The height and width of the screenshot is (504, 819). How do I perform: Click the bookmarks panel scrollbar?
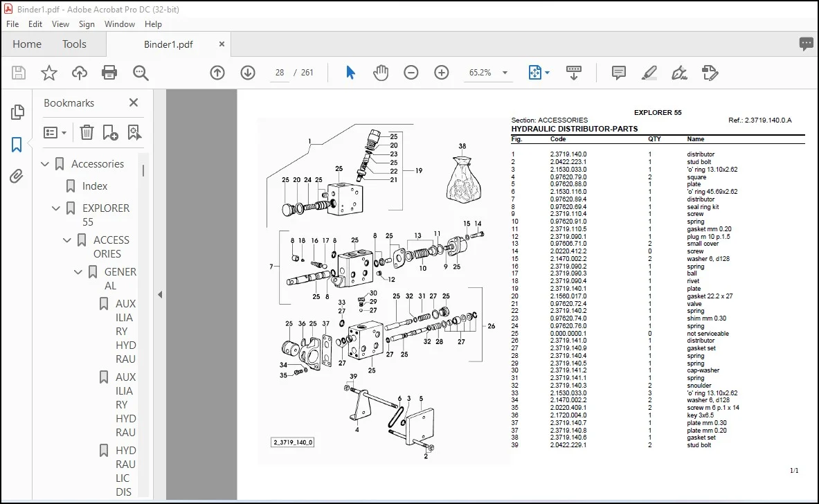coord(143,170)
